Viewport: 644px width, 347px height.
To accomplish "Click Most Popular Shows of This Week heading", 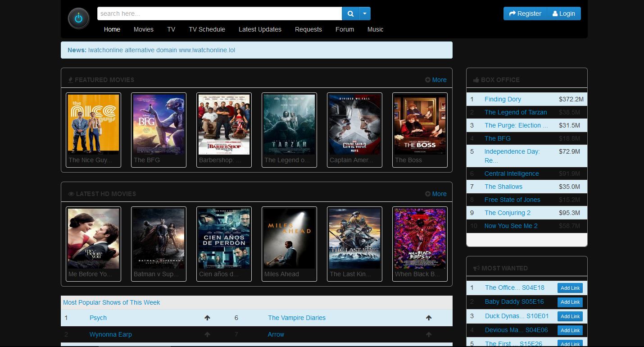I will pyautogui.click(x=112, y=302).
